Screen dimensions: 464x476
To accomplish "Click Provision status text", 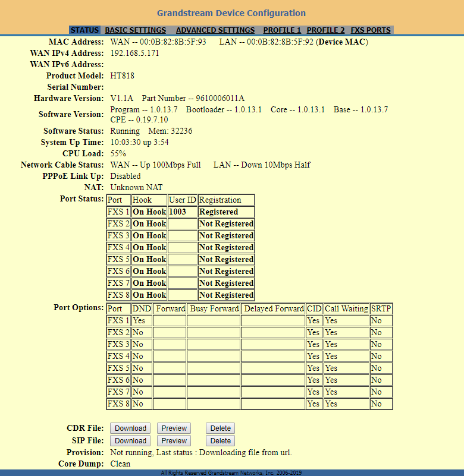I will pos(201,453).
